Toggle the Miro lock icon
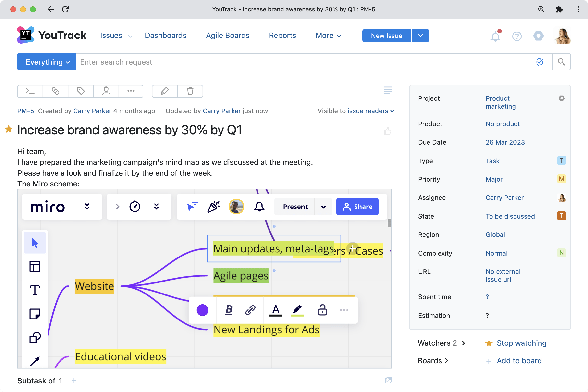The height and width of the screenshot is (392, 588). (322, 310)
